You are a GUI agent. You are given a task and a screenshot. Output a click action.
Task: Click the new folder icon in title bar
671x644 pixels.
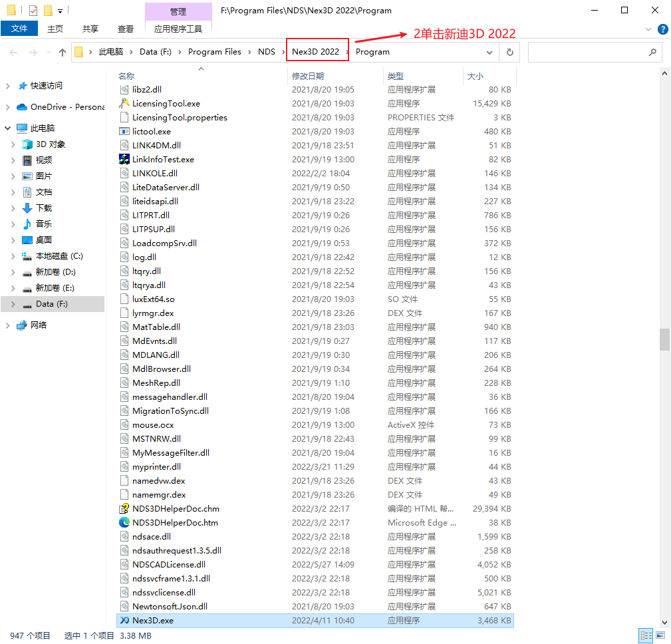pos(48,10)
